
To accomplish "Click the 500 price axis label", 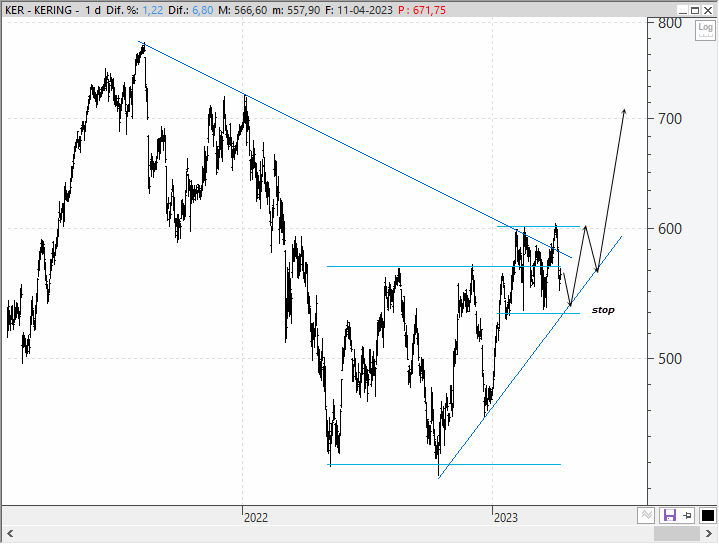I will 670,358.
